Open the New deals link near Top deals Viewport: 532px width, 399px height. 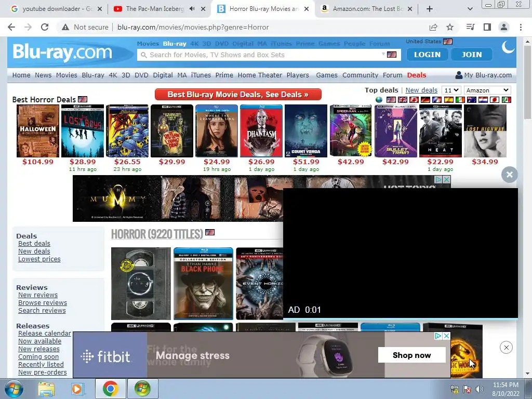point(421,90)
